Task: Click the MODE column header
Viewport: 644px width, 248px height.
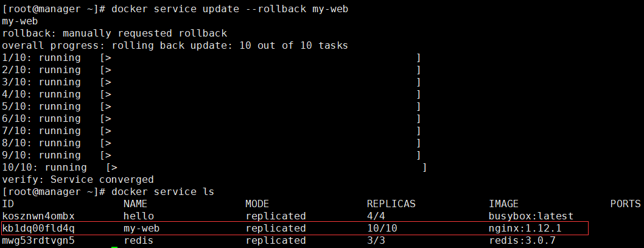Action: (x=257, y=204)
